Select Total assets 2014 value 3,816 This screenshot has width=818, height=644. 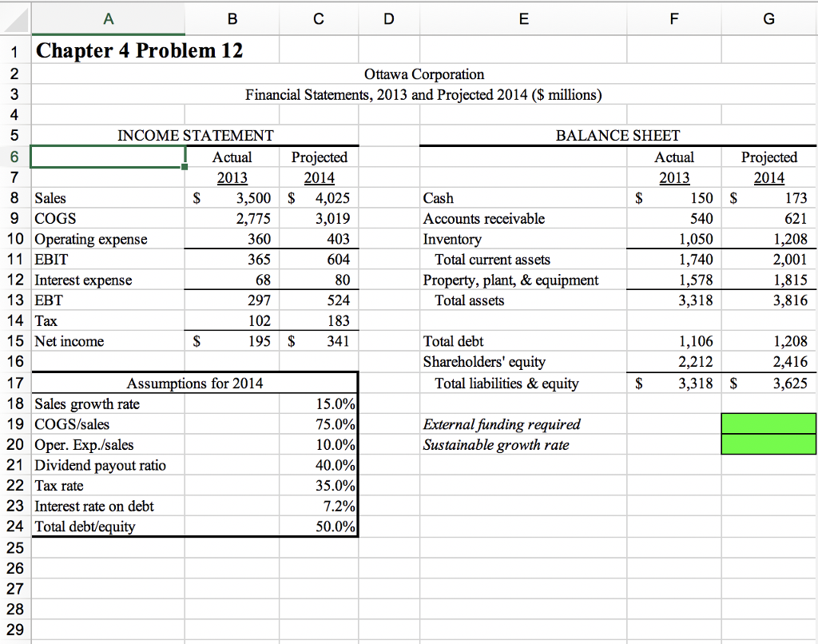[769, 300]
